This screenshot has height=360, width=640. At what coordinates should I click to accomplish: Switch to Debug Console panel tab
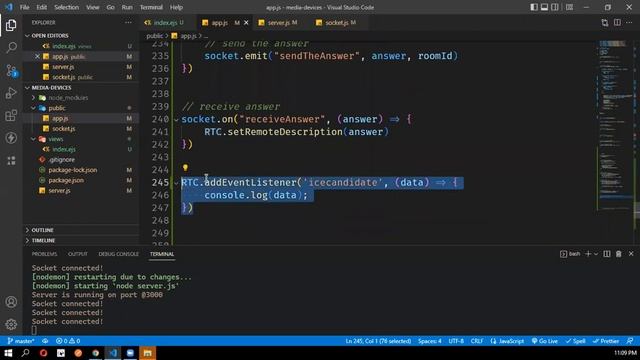point(118,254)
